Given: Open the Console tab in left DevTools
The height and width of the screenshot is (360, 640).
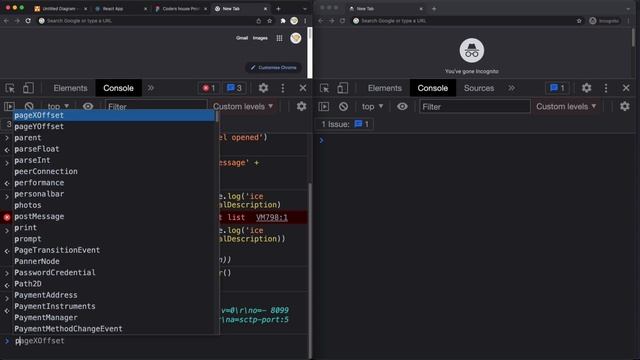Looking at the screenshot, I should tap(118, 88).
